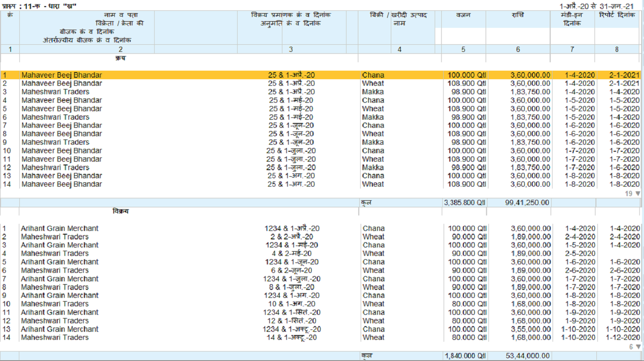Expand the "19 ▼" more-rows indicator
The image size is (644, 361).
(x=633, y=193)
